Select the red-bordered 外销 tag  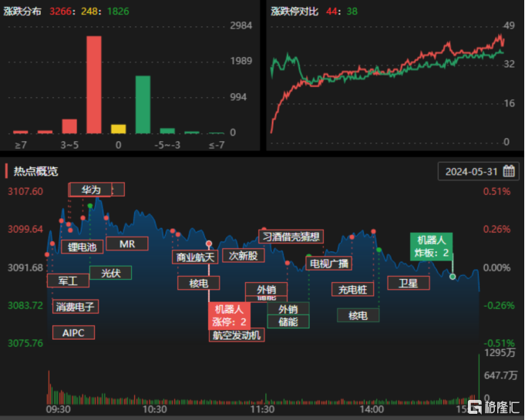pos(266,289)
